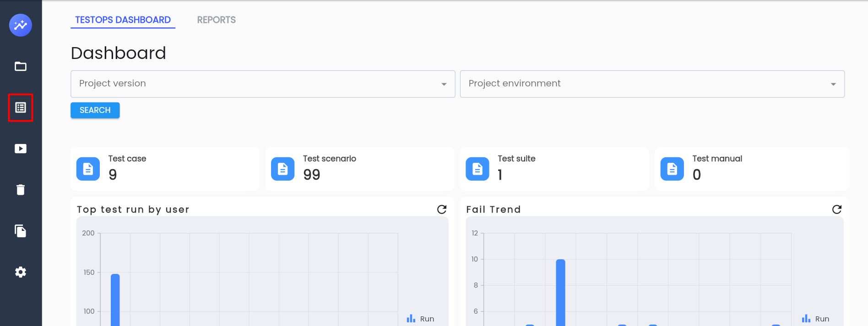
Task: Expand the Project environment dropdown arrow
Action: (x=833, y=84)
